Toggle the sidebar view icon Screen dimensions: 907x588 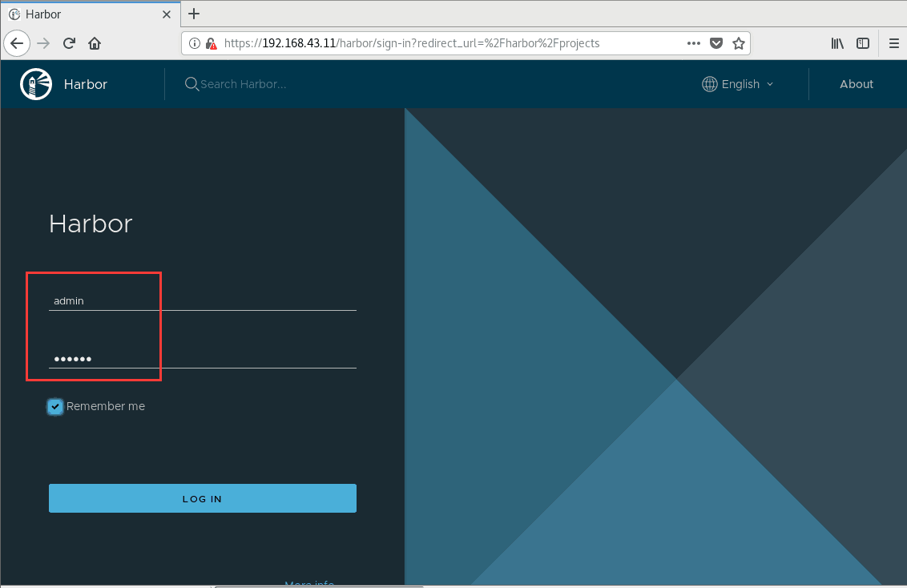pos(862,43)
